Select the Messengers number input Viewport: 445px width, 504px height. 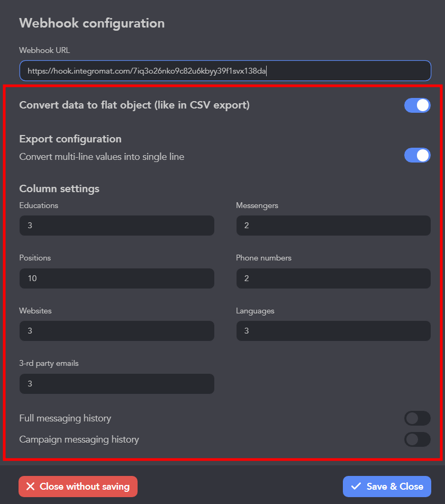(x=333, y=226)
